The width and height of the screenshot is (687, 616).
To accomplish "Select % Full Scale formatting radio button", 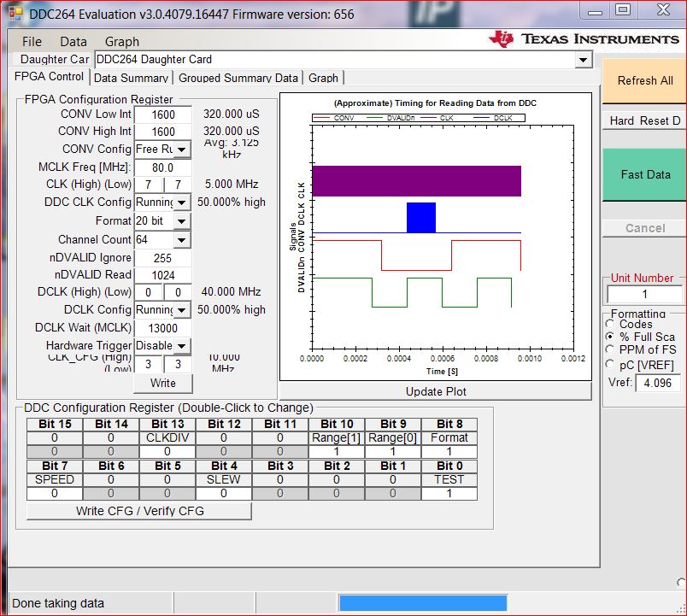I will pyautogui.click(x=609, y=337).
